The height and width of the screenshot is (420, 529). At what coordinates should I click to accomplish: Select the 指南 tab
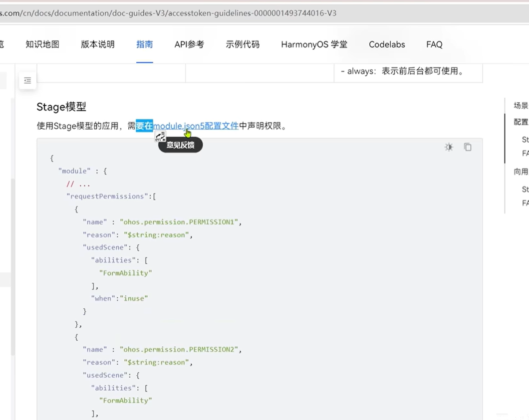[144, 44]
